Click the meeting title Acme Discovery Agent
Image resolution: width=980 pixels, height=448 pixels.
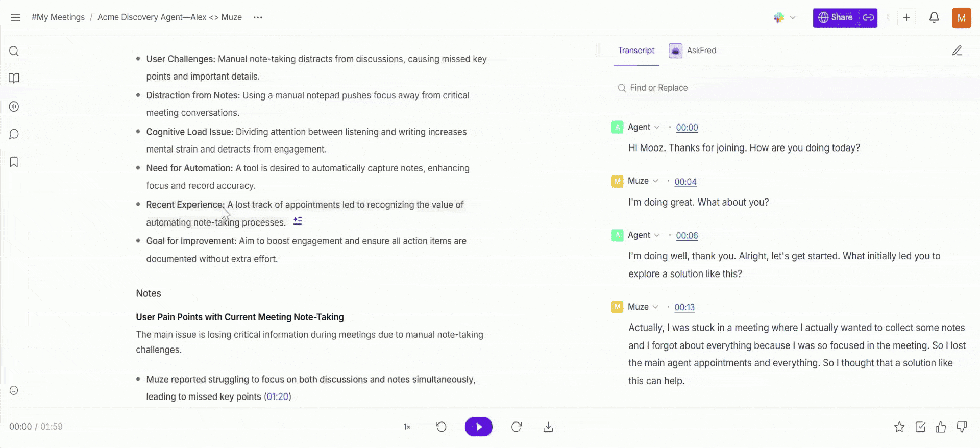[169, 17]
